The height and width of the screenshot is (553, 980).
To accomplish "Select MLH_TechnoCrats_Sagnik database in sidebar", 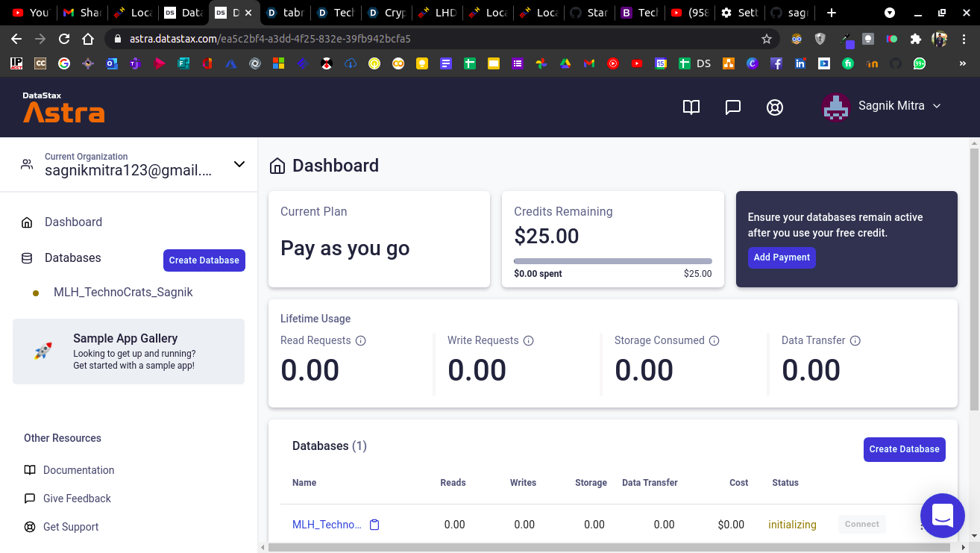I will [123, 292].
